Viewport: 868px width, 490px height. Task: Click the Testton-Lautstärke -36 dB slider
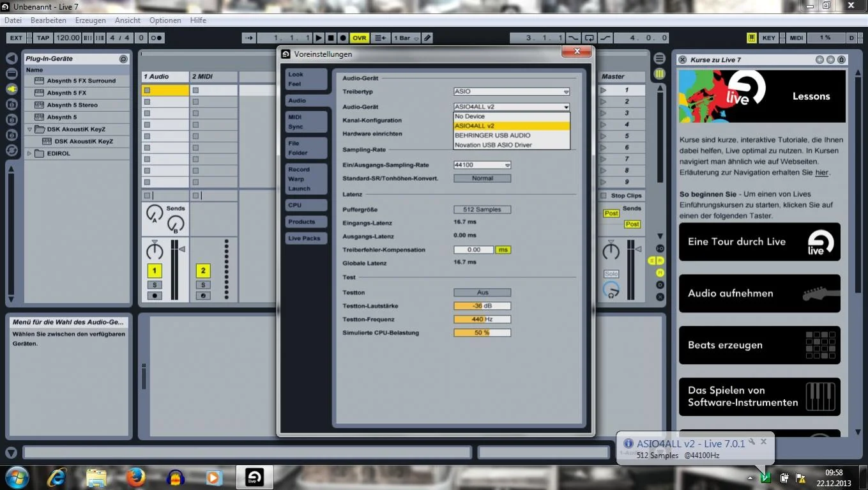[x=482, y=306]
